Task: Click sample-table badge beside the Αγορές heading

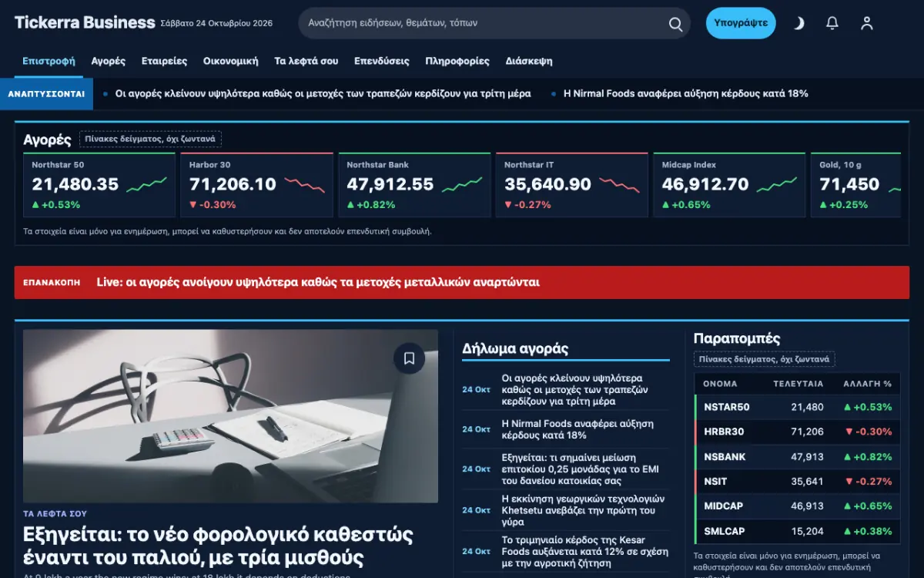Action: [x=150, y=139]
